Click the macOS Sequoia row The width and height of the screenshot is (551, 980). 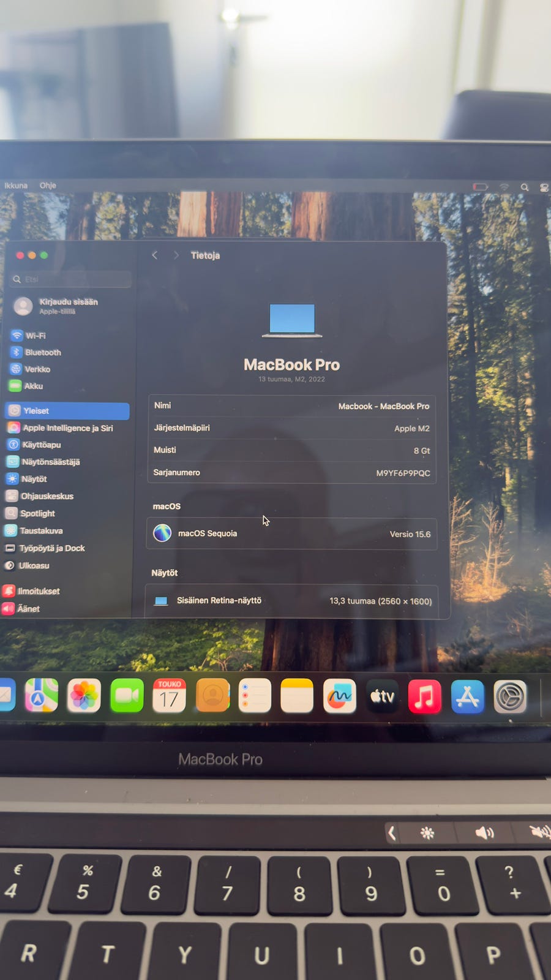292,533
